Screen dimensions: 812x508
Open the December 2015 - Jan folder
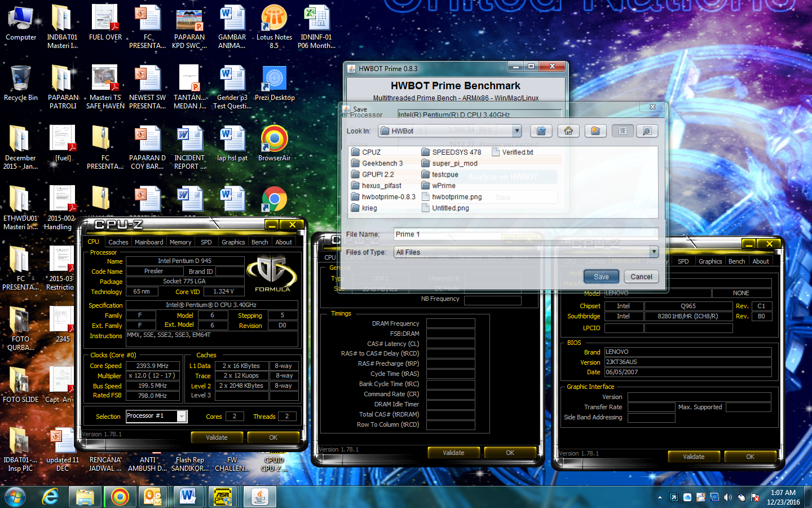tap(20, 147)
